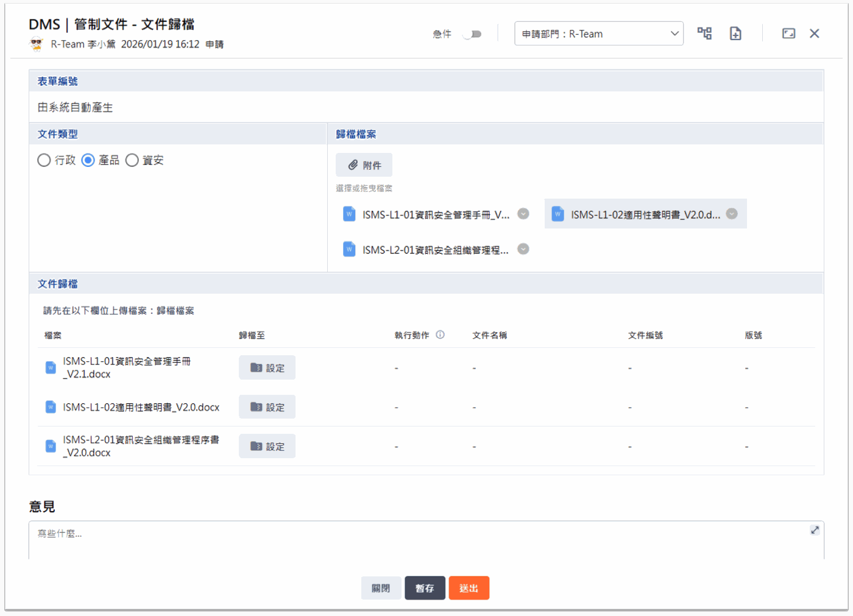
Task: Click Word icon of ISMS-L1-02 attachment
Action: pyautogui.click(x=557, y=214)
